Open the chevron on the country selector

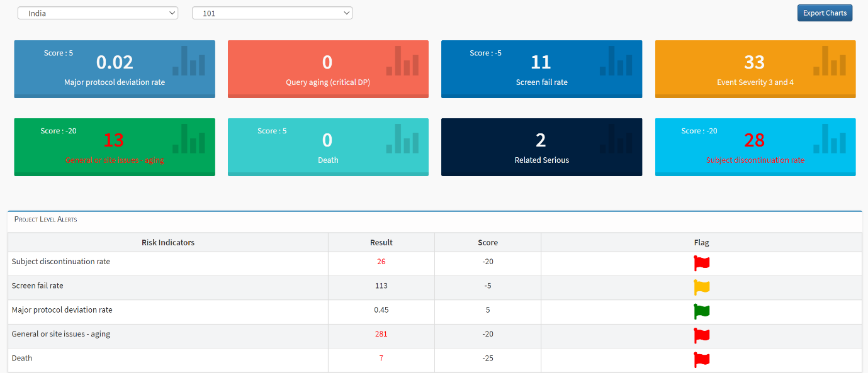click(x=171, y=13)
